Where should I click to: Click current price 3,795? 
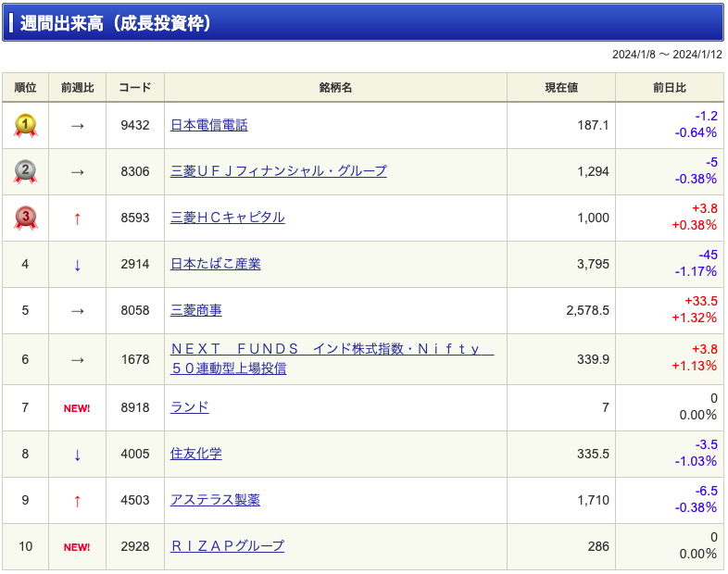[593, 264]
